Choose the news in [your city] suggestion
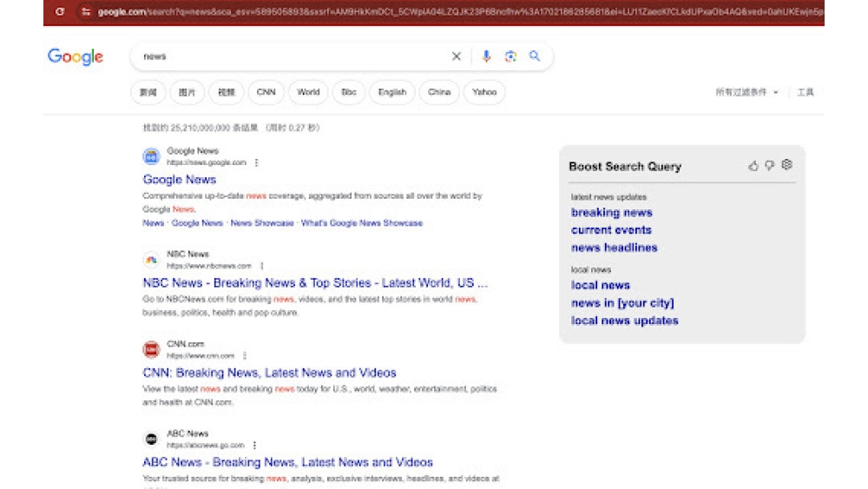Viewport: 868px width, 489px height. pyautogui.click(x=622, y=303)
